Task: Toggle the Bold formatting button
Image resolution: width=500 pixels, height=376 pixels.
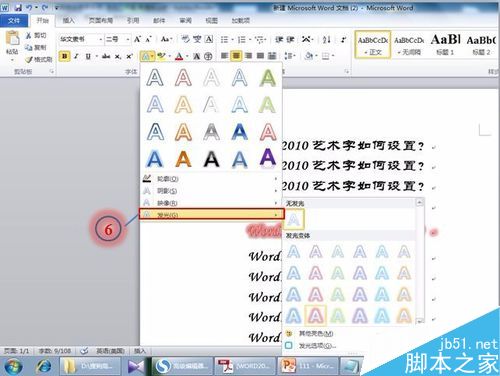Action: tap(64, 56)
